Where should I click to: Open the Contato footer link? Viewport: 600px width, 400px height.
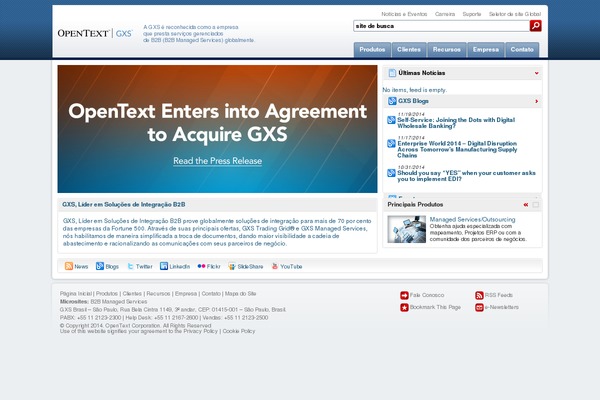(211, 294)
